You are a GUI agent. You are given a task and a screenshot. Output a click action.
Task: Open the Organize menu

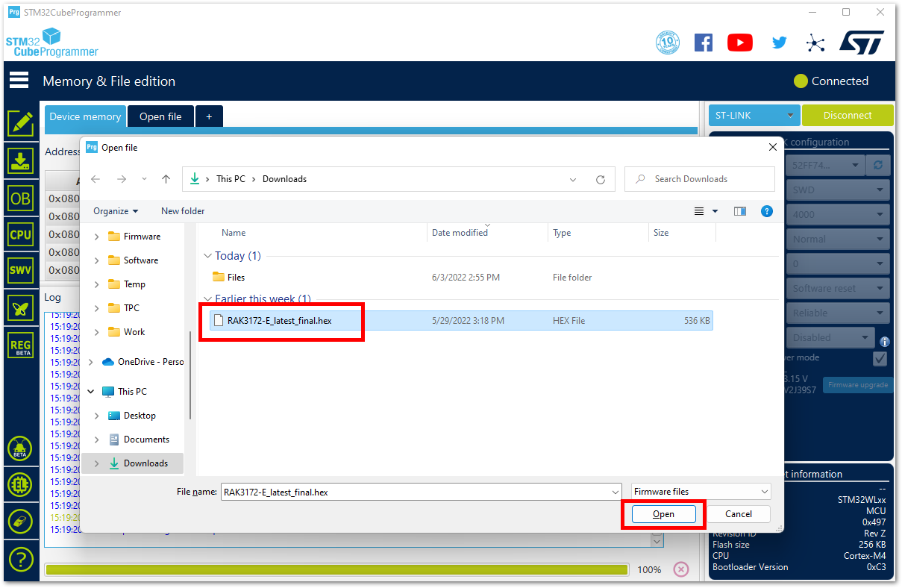click(116, 211)
